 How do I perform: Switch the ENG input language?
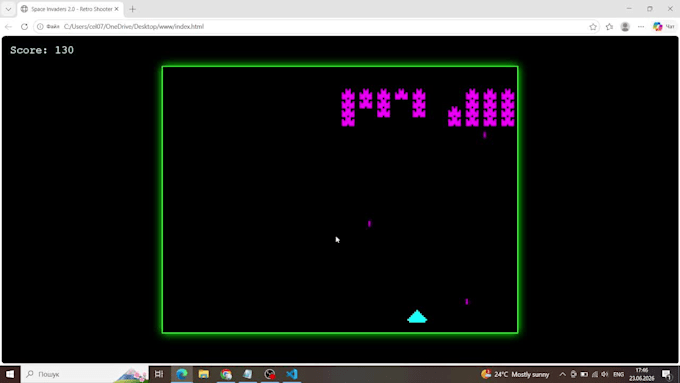click(618, 374)
